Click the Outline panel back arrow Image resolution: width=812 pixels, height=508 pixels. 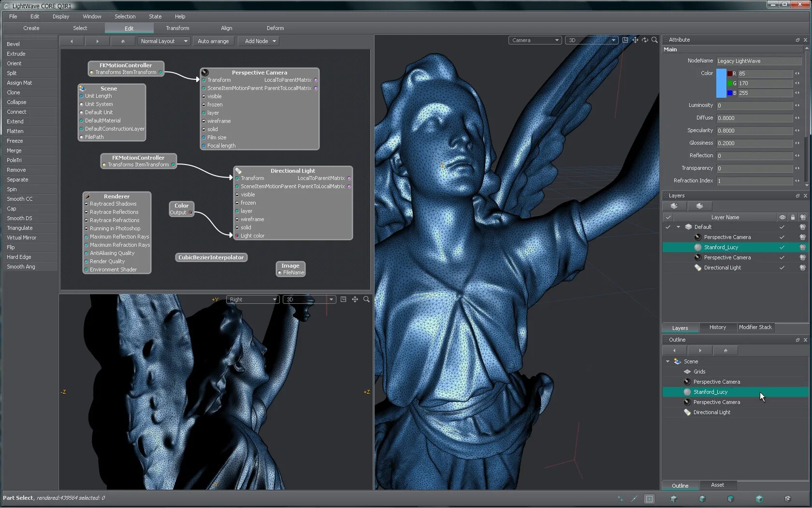(x=674, y=350)
